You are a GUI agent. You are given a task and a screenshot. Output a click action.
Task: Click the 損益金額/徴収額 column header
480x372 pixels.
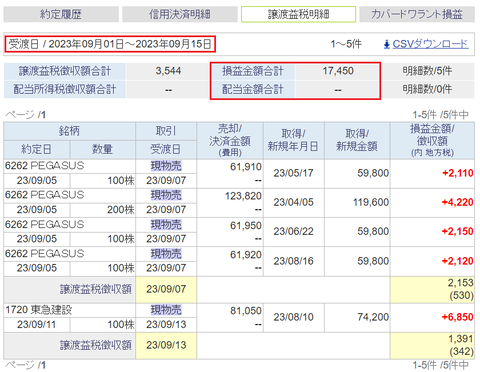pyautogui.click(x=432, y=140)
